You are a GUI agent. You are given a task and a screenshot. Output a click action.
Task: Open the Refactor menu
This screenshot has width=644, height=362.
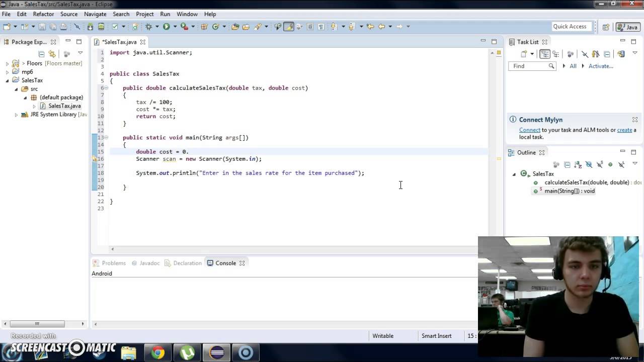(x=43, y=14)
